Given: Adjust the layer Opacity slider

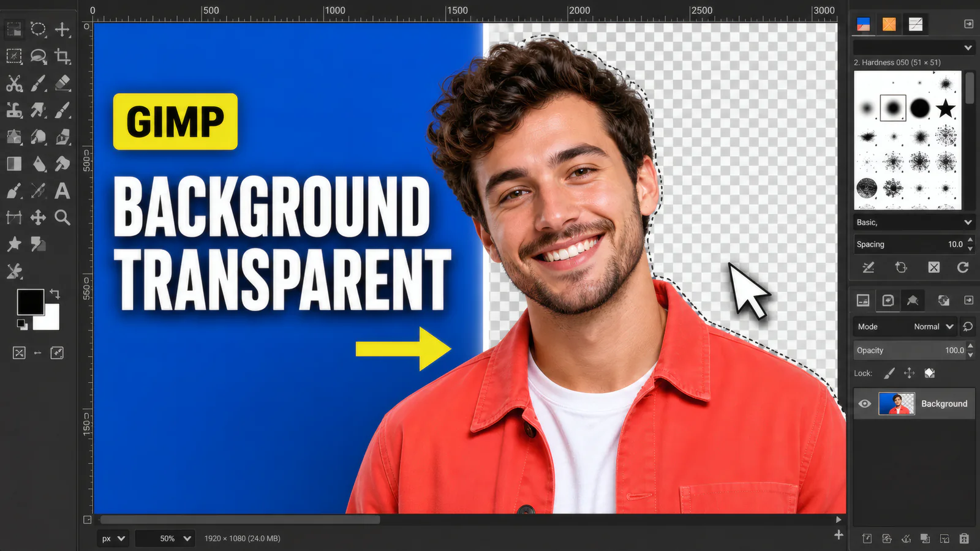Looking at the screenshot, I should 910,350.
